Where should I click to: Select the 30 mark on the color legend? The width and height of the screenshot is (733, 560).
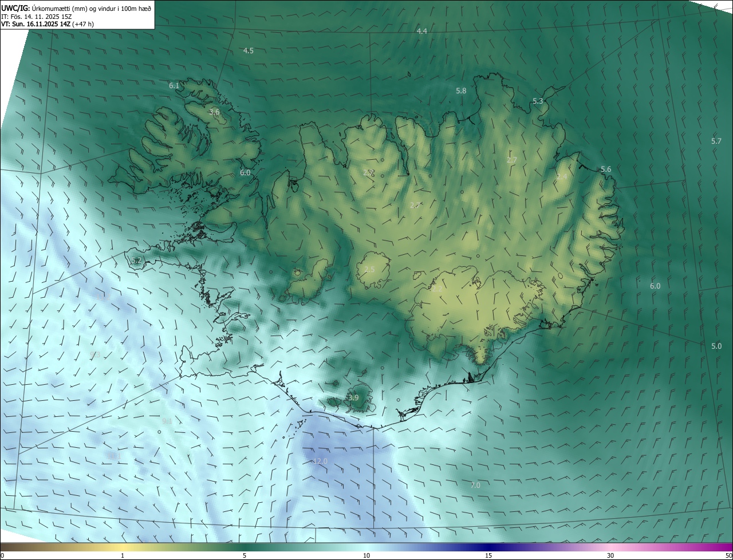pos(610,555)
